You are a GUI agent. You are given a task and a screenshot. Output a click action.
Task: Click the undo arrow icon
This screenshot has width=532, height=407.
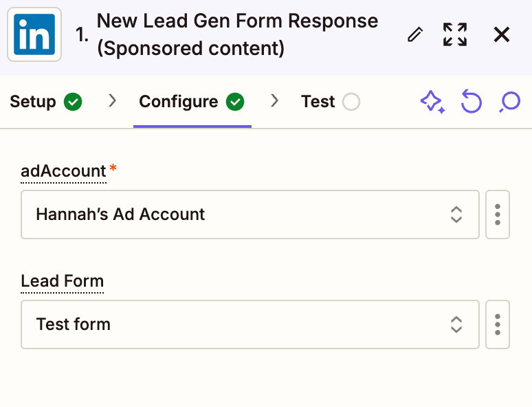click(471, 102)
